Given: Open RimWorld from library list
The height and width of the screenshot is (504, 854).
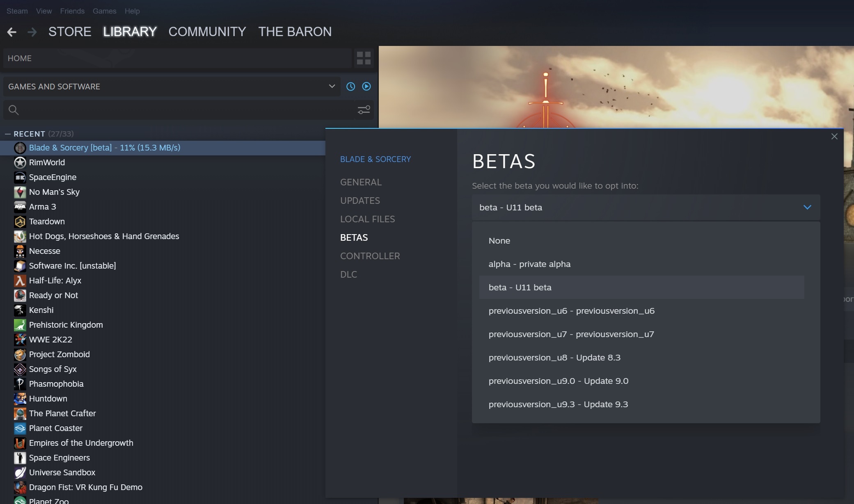Looking at the screenshot, I should pyautogui.click(x=47, y=162).
